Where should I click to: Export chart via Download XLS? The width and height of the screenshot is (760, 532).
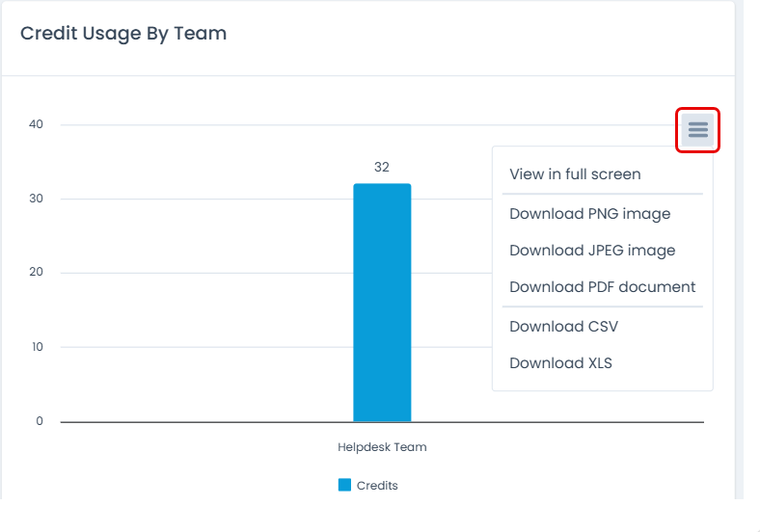coord(560,363)
